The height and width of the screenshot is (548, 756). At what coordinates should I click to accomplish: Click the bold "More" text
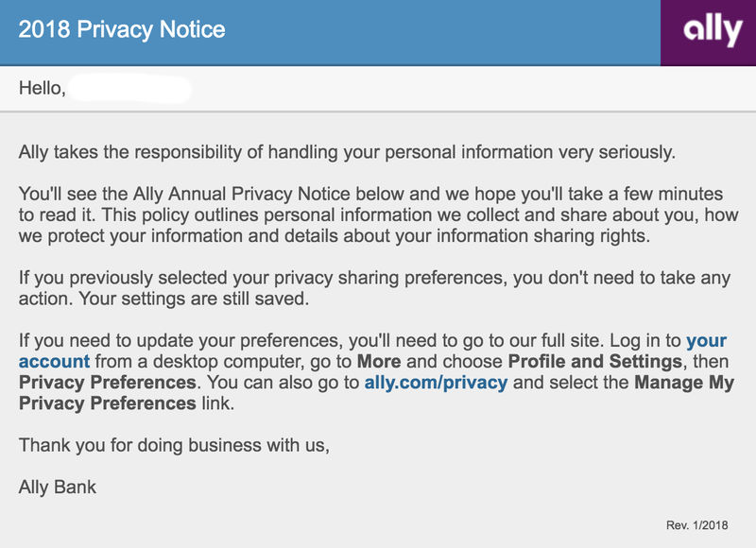(x=378, y=361)
